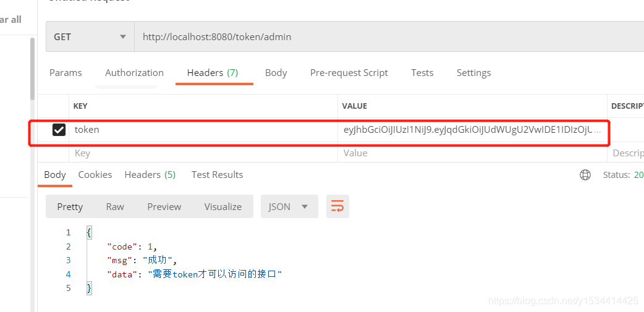Toggle the line wrap icon

click(337, 206)
